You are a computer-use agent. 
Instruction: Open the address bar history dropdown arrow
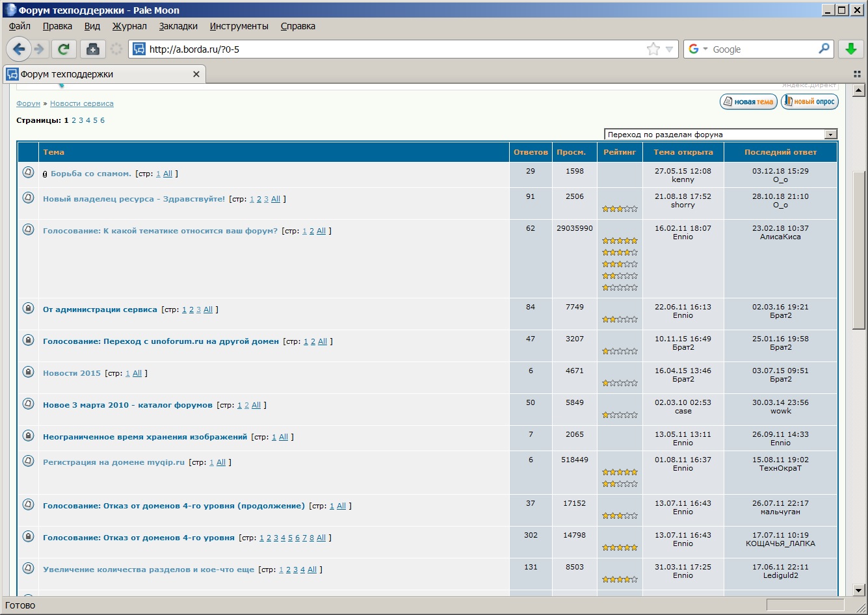coord(670,49)
